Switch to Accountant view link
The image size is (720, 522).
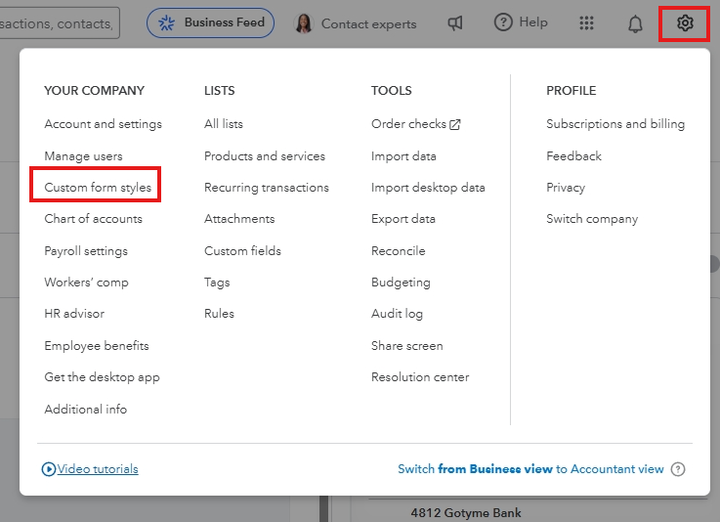click(x=530, y=469)
